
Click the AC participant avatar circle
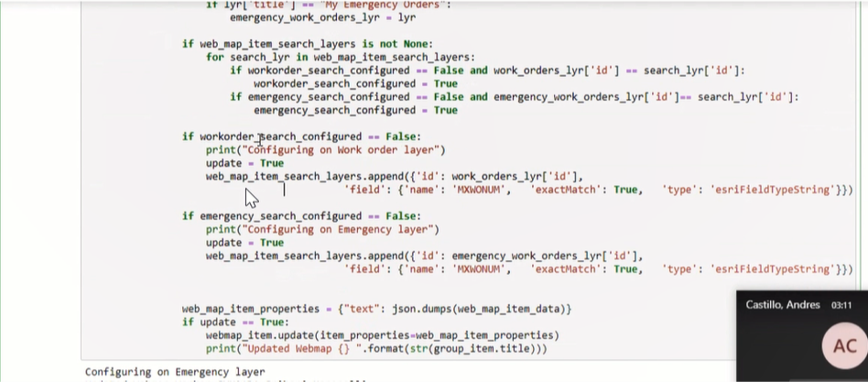(x=845, y=346)
